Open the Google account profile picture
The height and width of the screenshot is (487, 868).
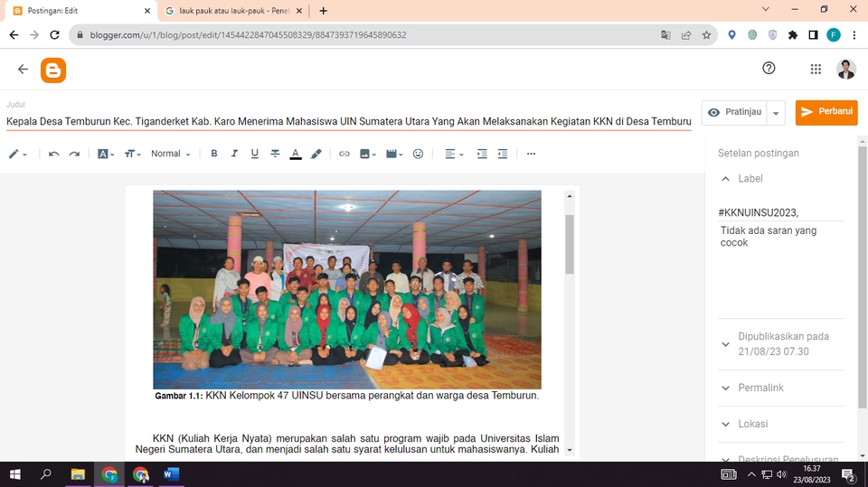point(846,69)
